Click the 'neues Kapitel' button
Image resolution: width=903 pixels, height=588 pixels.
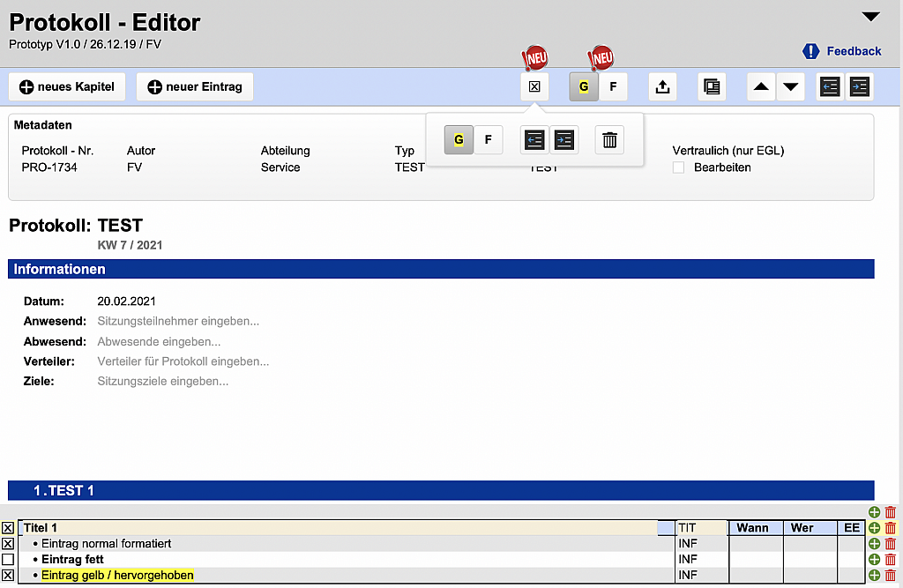point(68,87)
